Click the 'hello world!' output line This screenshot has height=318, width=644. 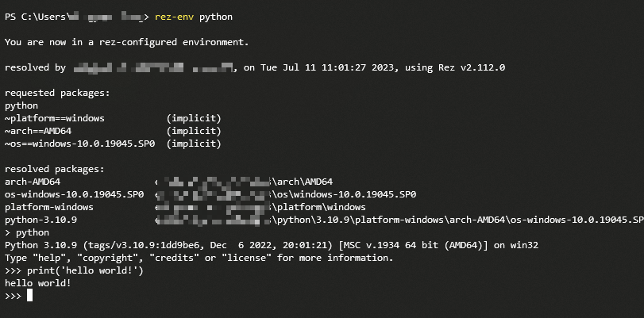pyautogui.click(x=38, y=283)
